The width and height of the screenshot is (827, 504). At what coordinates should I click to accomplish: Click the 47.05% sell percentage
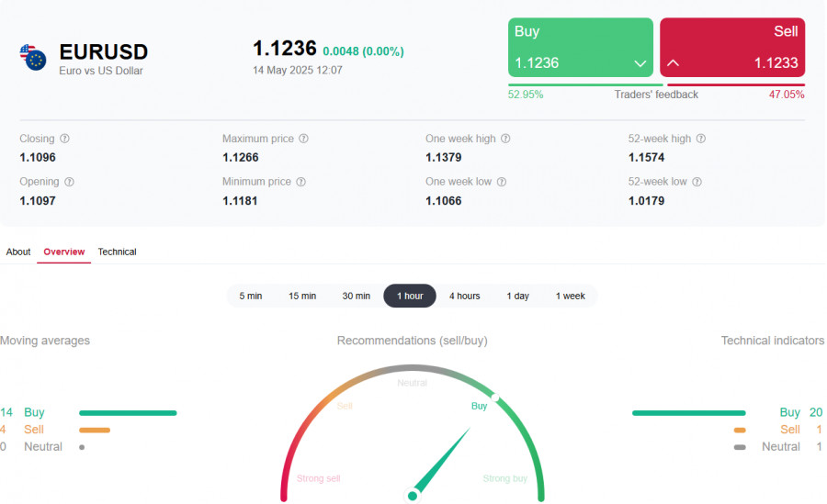click(787, 95)
